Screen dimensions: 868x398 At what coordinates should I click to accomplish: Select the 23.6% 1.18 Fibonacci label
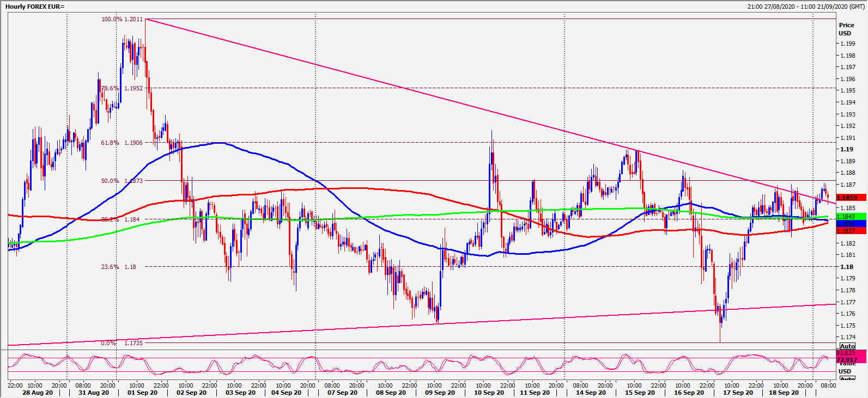coord(119,267)
